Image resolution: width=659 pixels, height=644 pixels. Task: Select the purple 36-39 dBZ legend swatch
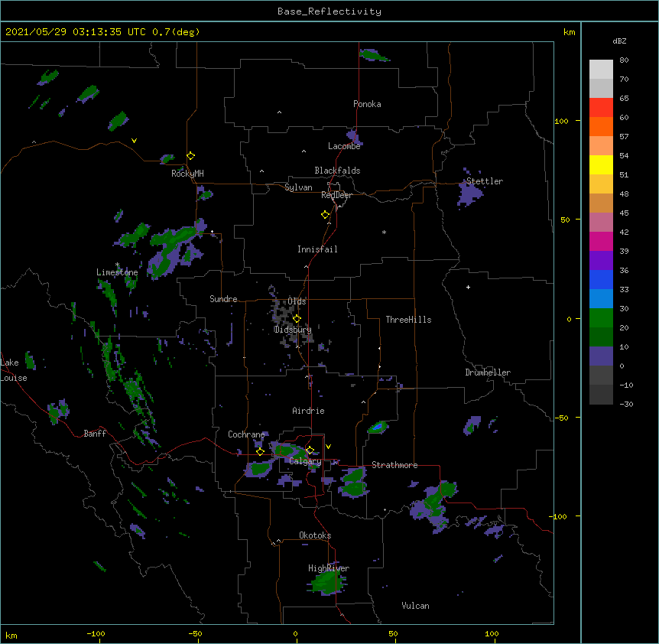tap(601, 261)
